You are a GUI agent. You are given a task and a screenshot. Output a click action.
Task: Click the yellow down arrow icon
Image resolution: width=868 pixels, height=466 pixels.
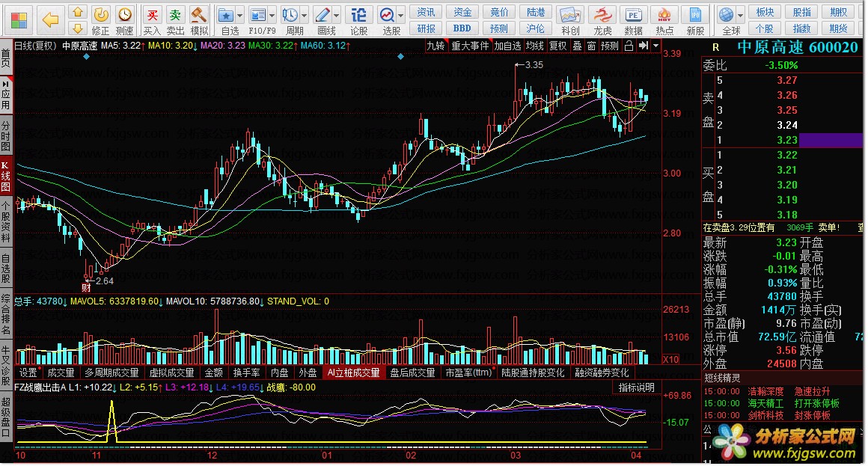[78, 28]
